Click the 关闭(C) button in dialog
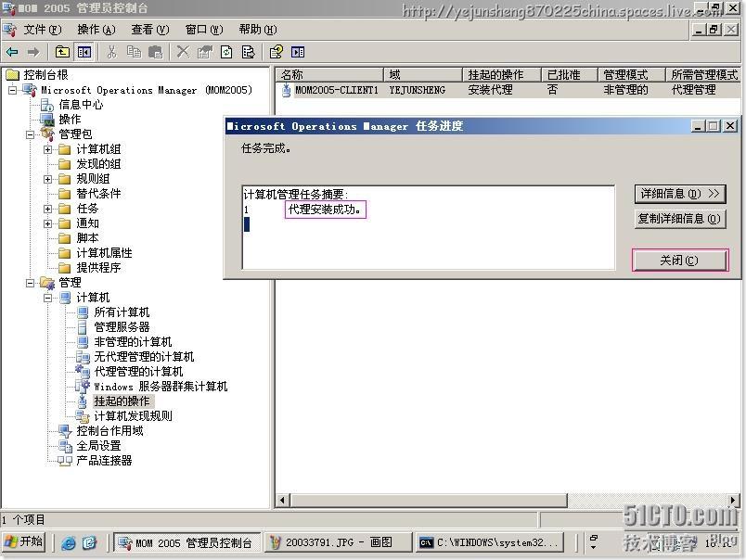 (680, 261)
